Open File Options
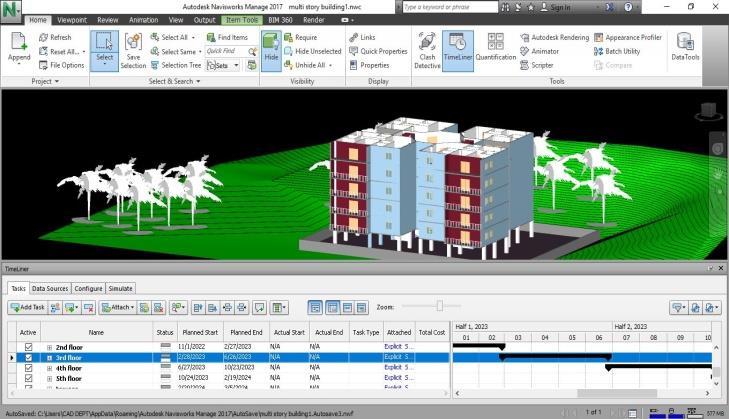This screenshot has width=729, height=419. [62, 65]
